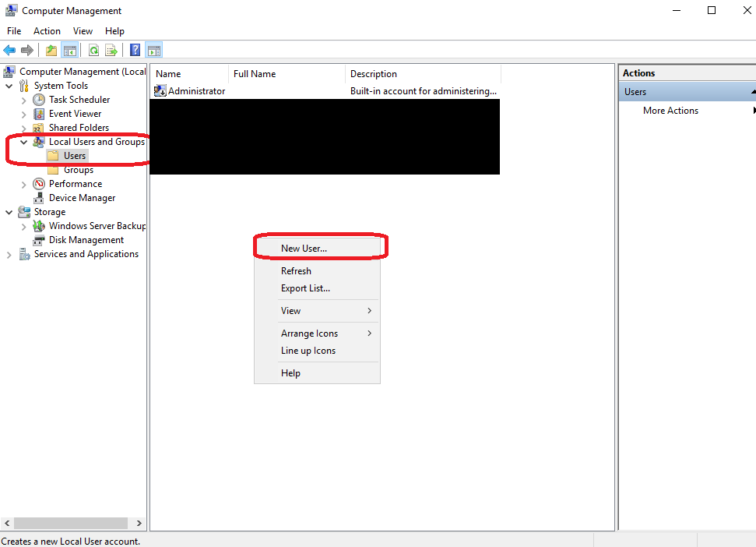Image resolution: width=756 pixels, height=547 pixels.
Task: Click the Export List toolbar icon
Action: 111,51
